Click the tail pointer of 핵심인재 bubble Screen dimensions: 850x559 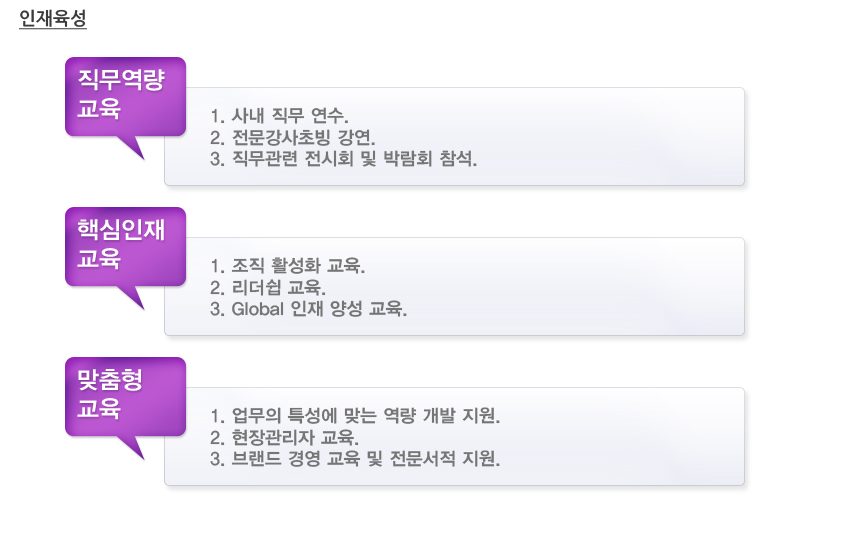pyautogui.click(x=133, y=297)
